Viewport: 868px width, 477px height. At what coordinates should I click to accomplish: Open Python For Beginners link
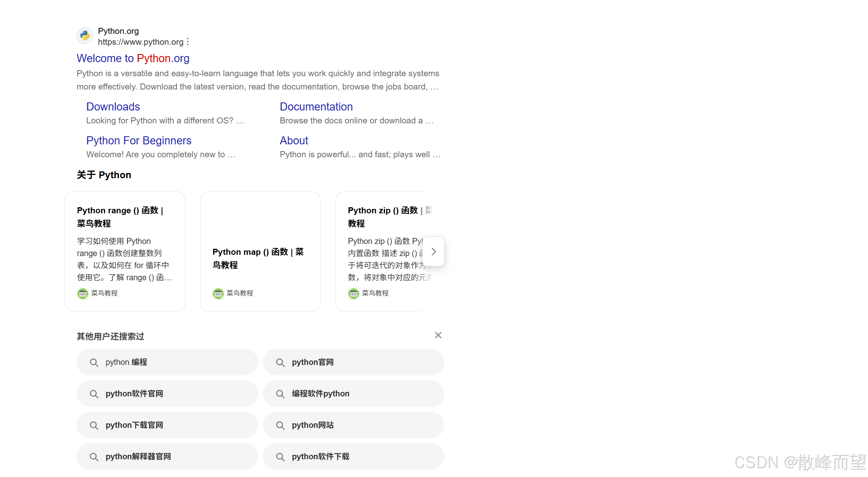(139, 141)
